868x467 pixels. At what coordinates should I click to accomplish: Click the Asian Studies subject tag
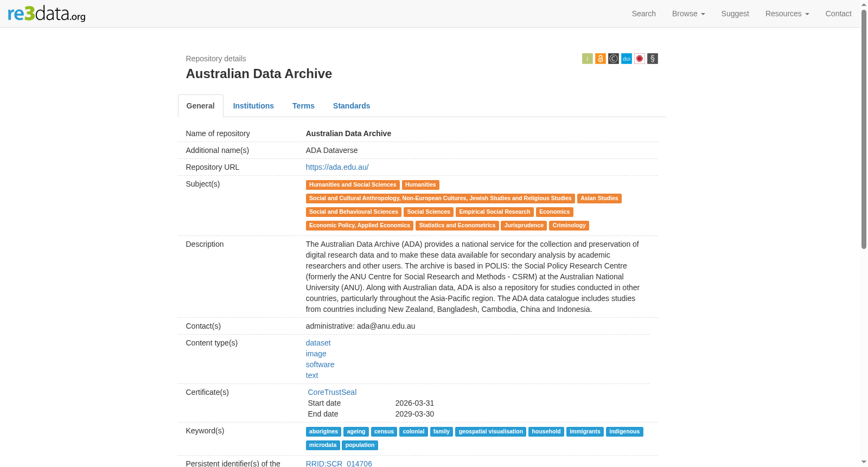click(x=599, y=199)
